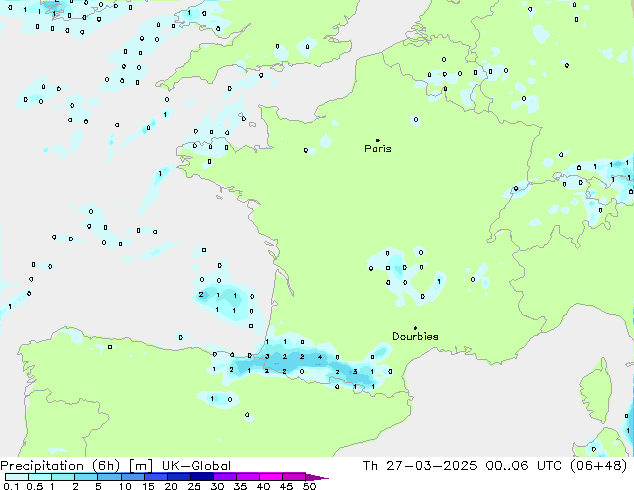Click the legend label '40'
This screenshot has height=490, width=634.
click(263, 486)
